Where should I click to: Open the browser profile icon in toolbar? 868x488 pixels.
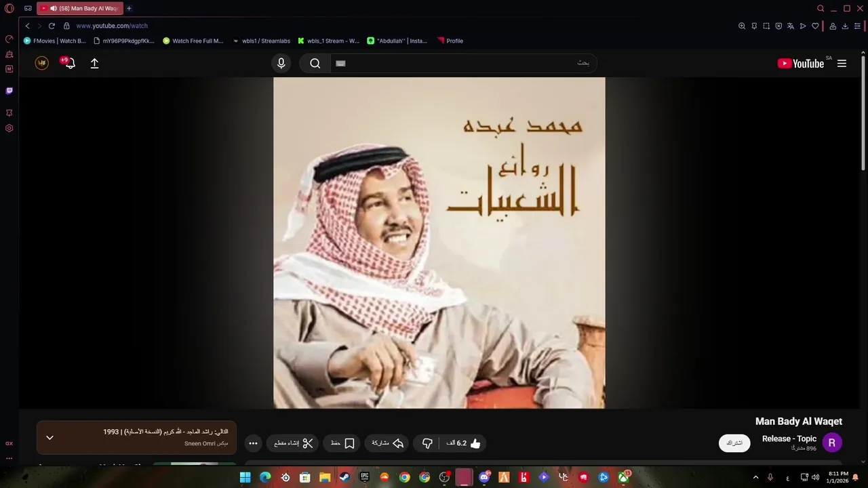tap(833, 26)
